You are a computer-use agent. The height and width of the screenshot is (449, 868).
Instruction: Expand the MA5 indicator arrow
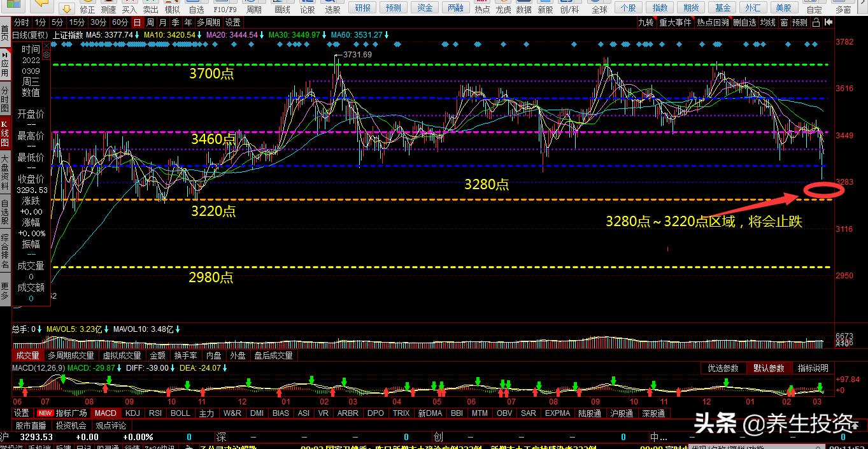[x=136, y=35]
